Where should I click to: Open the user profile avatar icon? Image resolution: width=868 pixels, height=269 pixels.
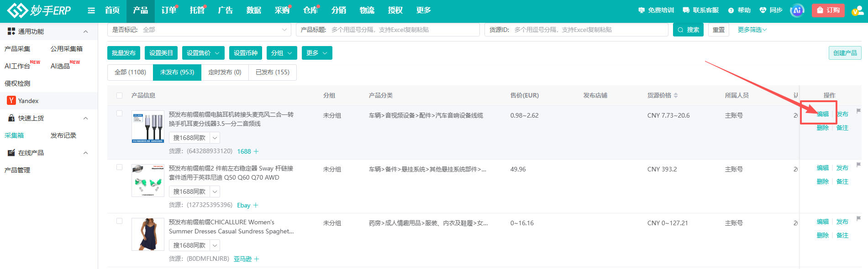click(x=857, y=10)
